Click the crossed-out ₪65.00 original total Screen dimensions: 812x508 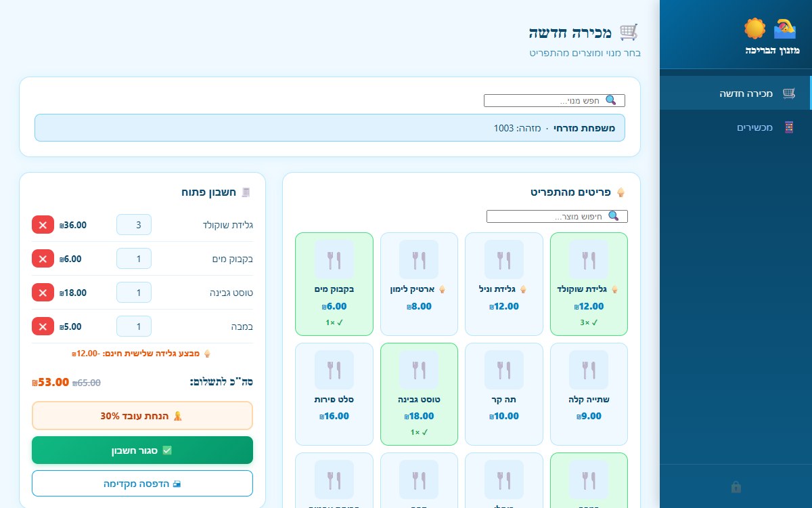87,382
